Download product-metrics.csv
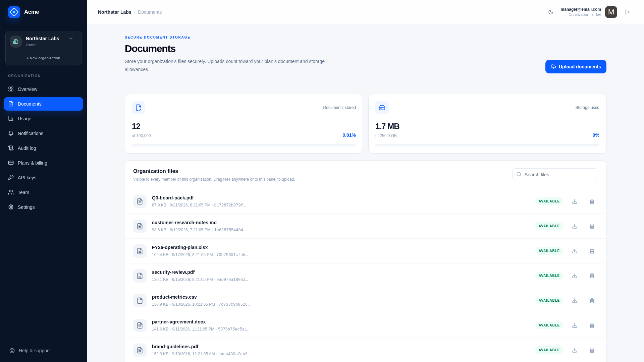Viewport: 644px width, 362px height. [575, 301]
